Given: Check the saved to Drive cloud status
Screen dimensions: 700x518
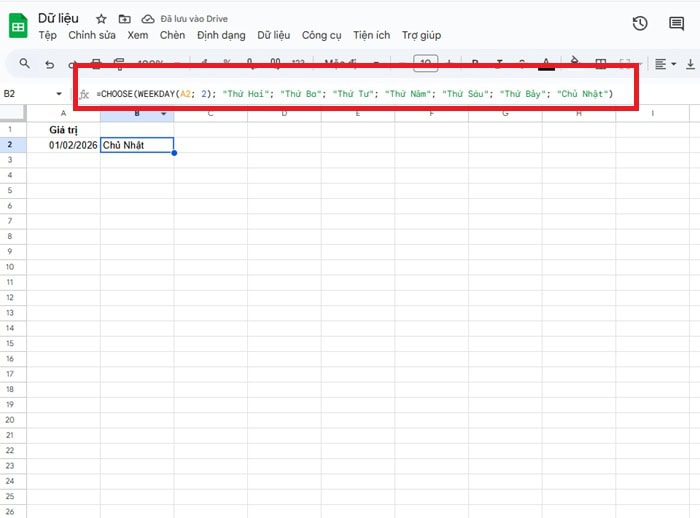Looking at the screenshot, I should click(x=148, y=19).
